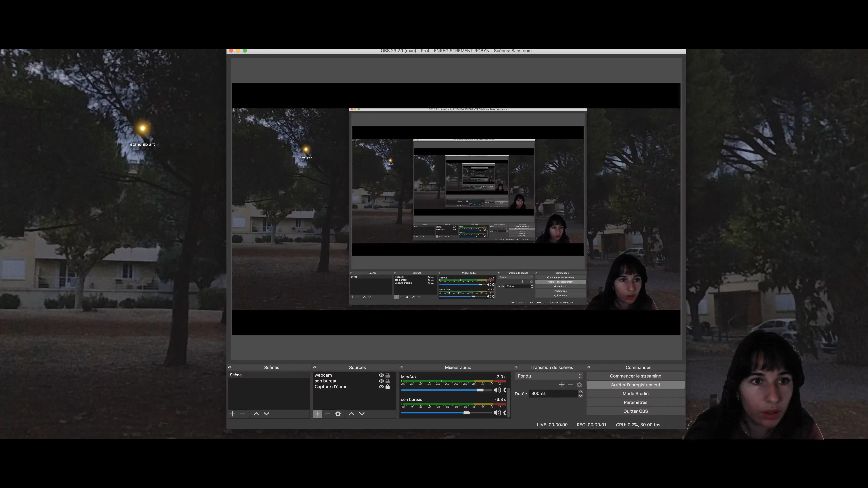This screenshot has height=488, width=868.
Task: Open Paramètres settings button
Action: click(636, 402)
